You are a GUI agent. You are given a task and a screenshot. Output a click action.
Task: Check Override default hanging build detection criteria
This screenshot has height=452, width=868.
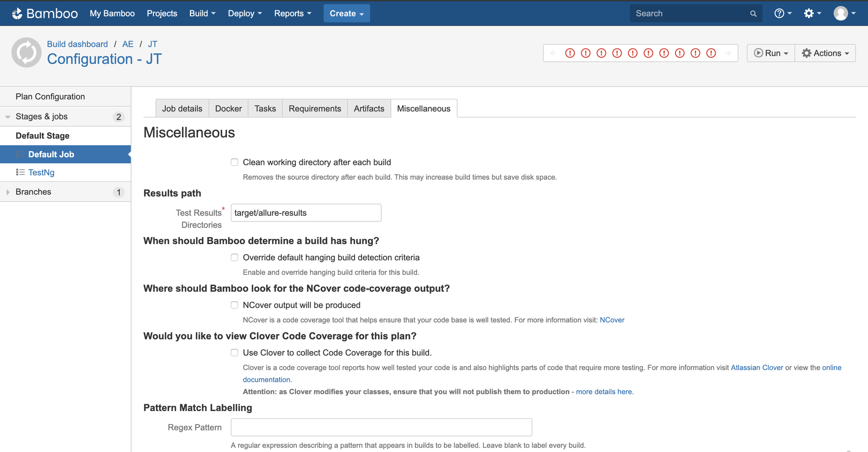[x=235, y=258]
